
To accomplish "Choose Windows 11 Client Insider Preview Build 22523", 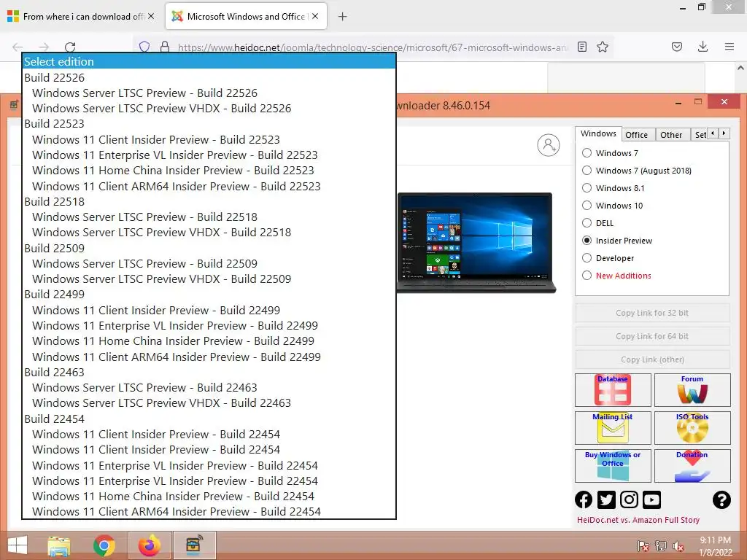I will pyautogui.click(x=209, y=139).
